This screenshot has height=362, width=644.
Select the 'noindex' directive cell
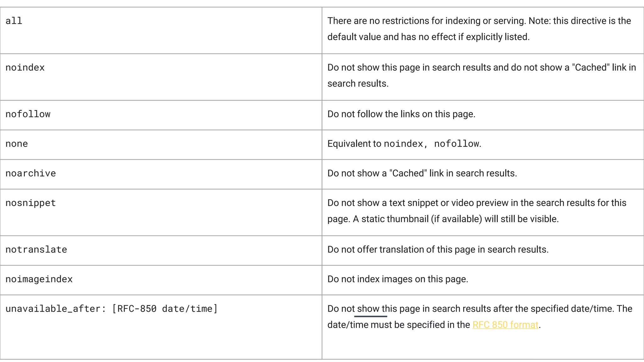point(161,77)
